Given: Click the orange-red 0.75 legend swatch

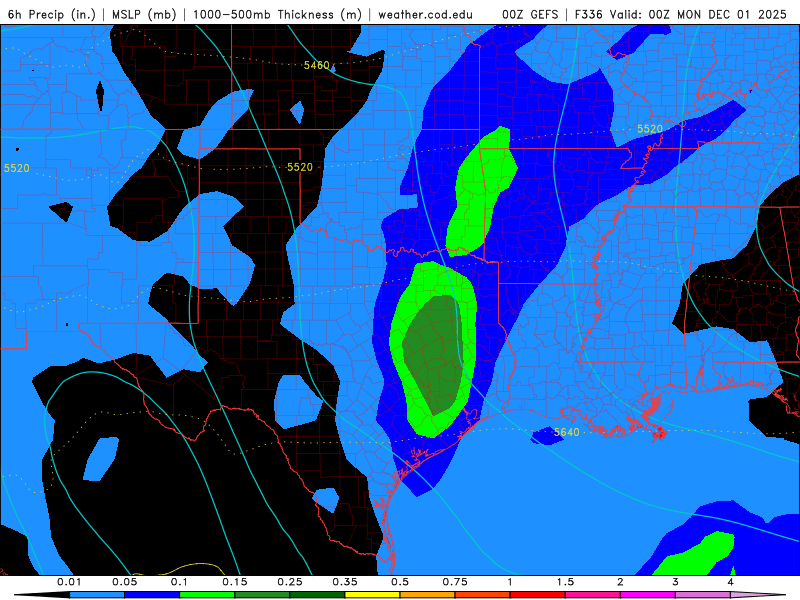Looking at the screenshot, I should click(483, 595).
